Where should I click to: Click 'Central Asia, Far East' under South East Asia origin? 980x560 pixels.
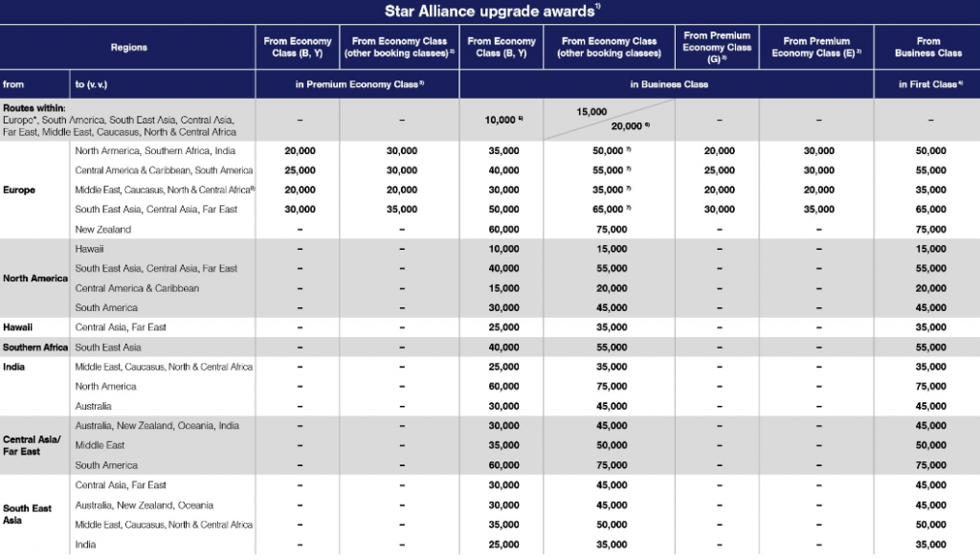pyautogui.click(x=121, y=485)
